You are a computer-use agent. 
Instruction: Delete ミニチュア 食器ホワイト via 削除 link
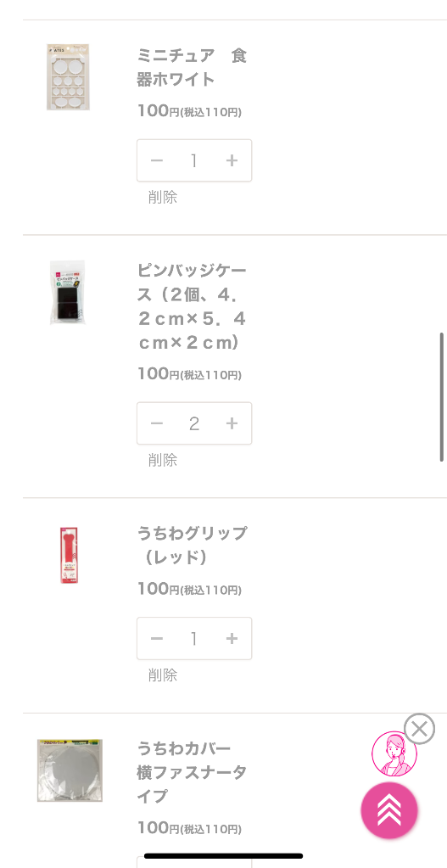click(x=163, y=197)
